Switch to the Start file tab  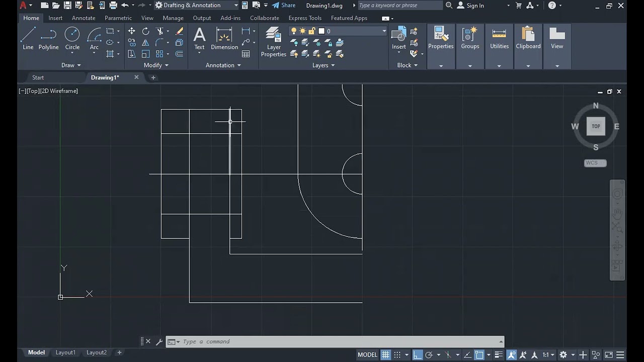[38, 77]
